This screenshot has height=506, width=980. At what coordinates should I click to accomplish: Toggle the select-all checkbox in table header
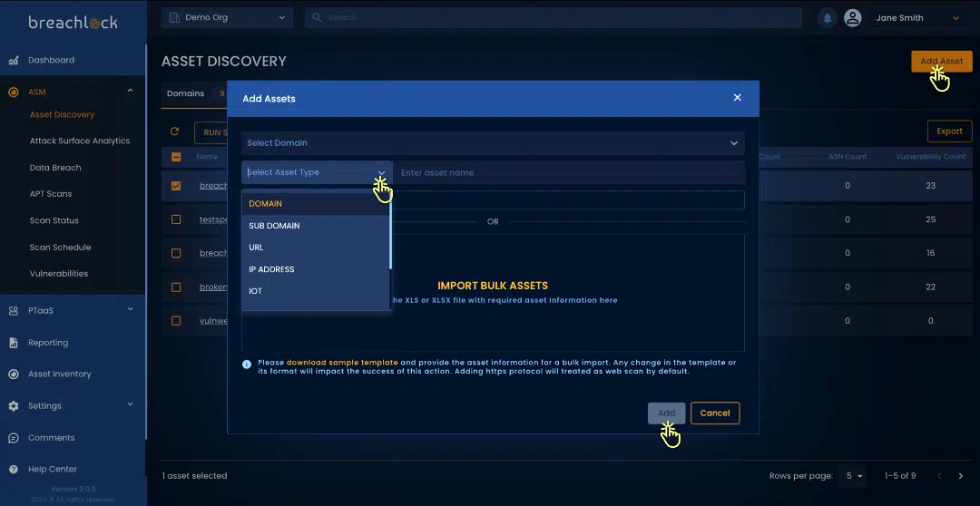coord(176,157)
